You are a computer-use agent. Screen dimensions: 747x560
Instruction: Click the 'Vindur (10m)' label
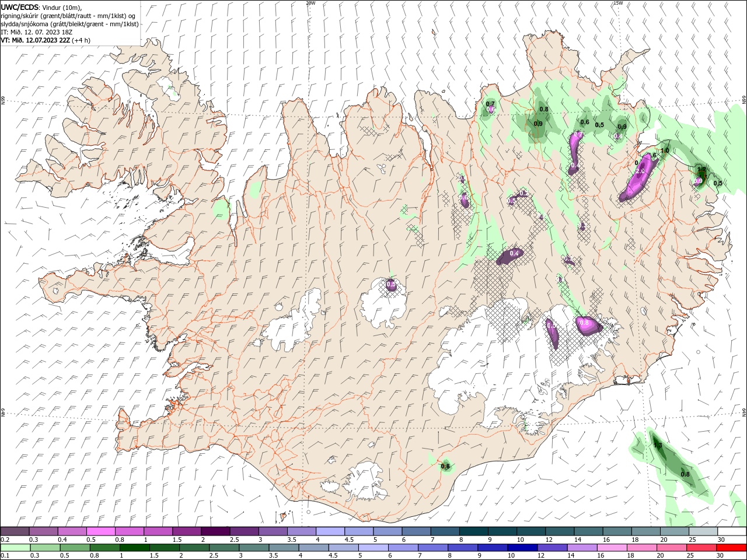[x=62, y=7]
